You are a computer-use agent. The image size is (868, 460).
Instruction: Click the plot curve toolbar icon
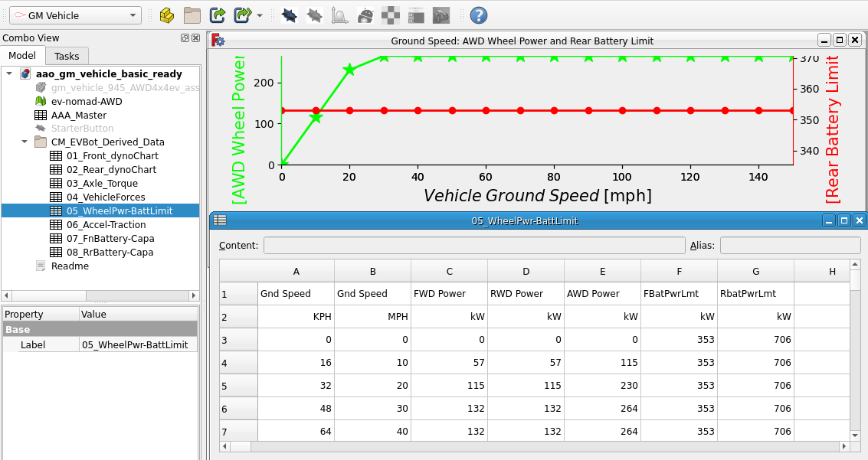pyautogui.click(x=339, y=15)
